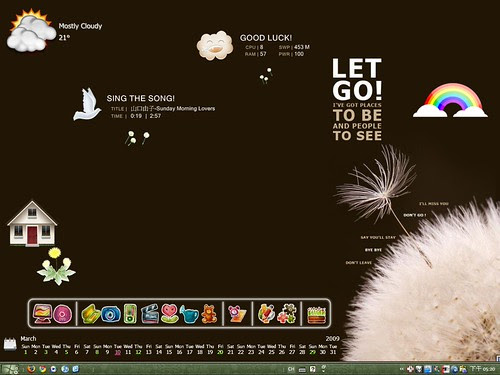
Task: Click the taskbar clock showing 05:20
Action: click(x=482, y=369)
